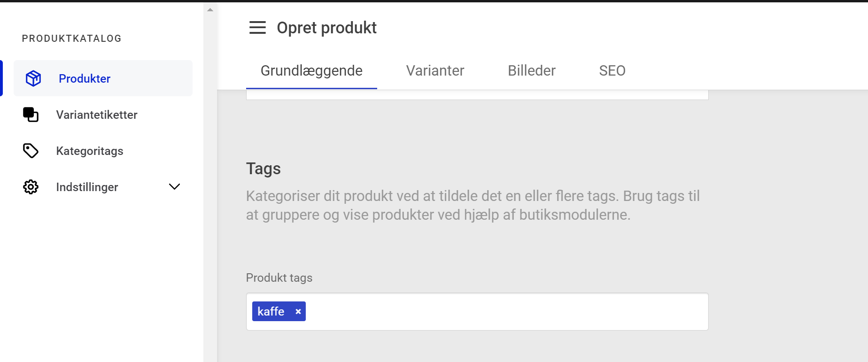Navigate to Variantetiketter
This screenshot has height=362, width=868.
[x=97, y=115]
